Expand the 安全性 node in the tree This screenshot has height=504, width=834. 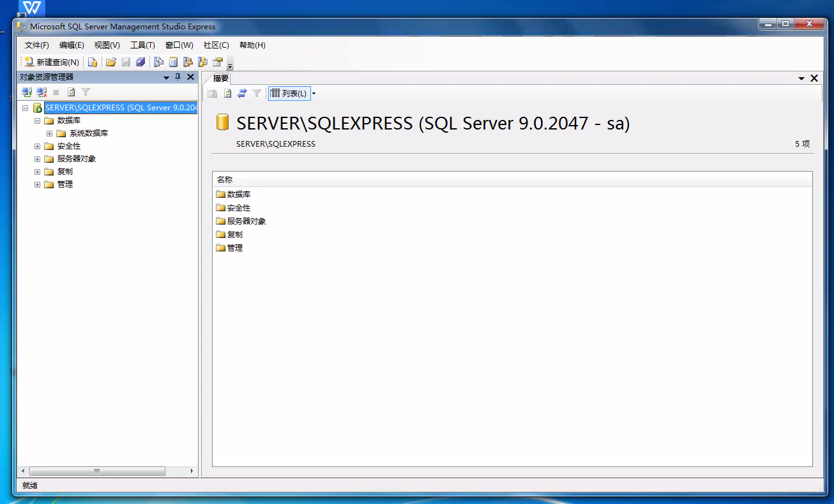pyautogui.click(x=37, y=146)
